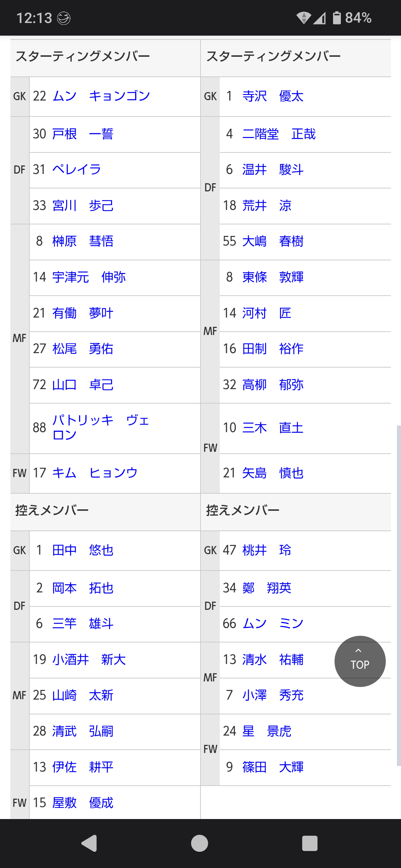Screen dimensions: 401x868
Task: Tap player link キム ヒョンウ
Action: (95, 473)
